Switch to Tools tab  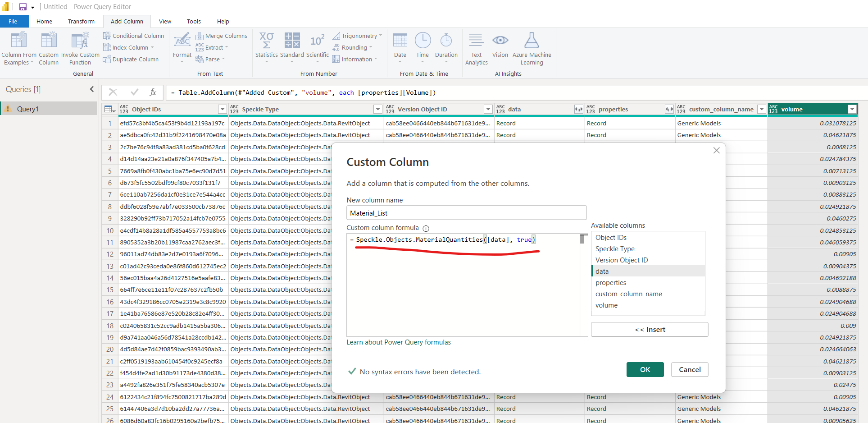(194, 21)
